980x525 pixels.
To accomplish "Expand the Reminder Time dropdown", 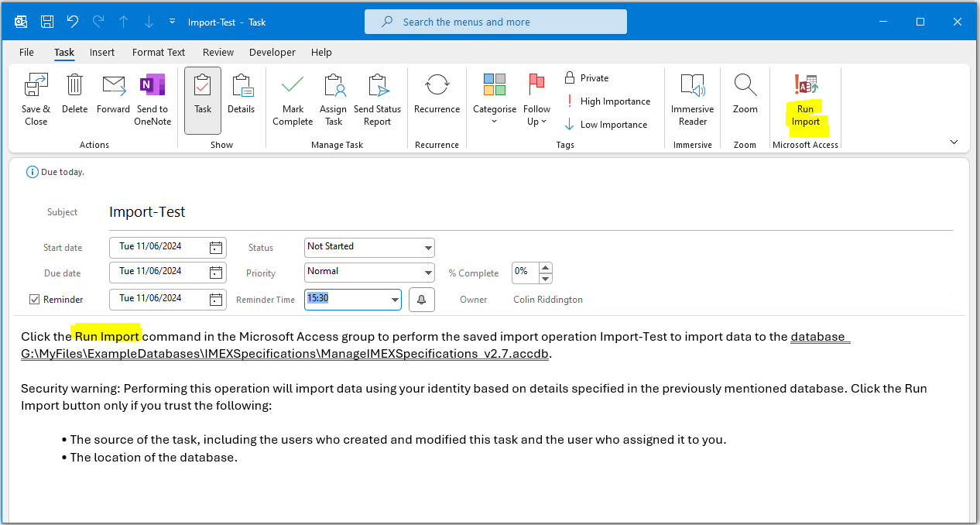I will [395, 300].
